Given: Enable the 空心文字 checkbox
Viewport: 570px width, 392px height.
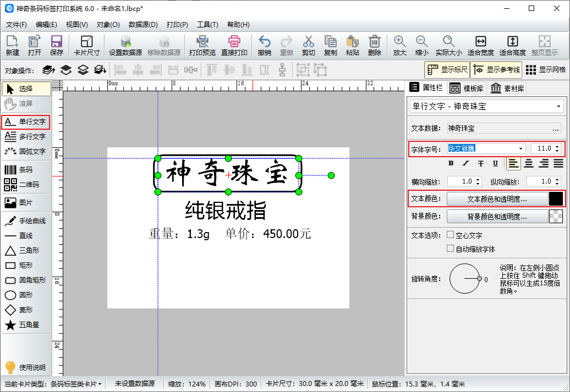Looking at the screenshot, I should click(451, 235).
